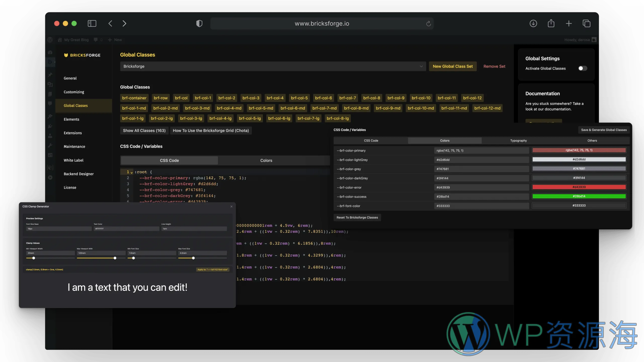Click the #d2d6dd lightGrey color swatch
The image size is (644, 362).
point(579,159)
